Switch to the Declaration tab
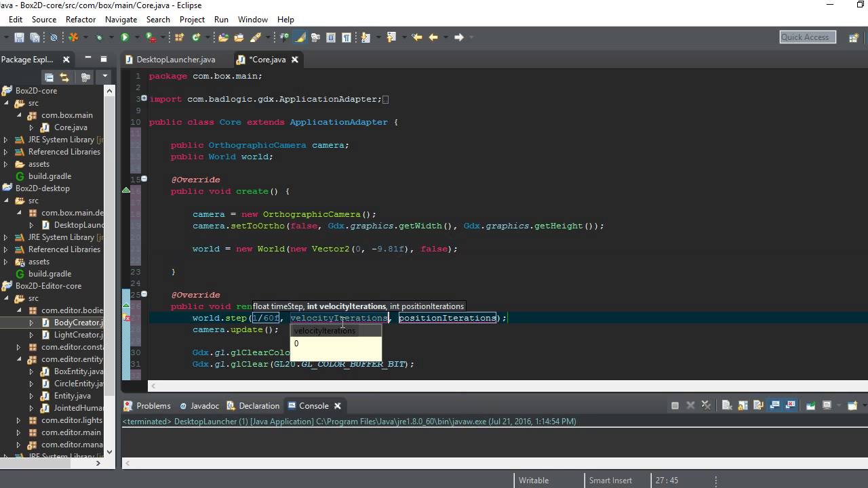The height and width of the screenshot is (488, 868). tap(253, 406)
